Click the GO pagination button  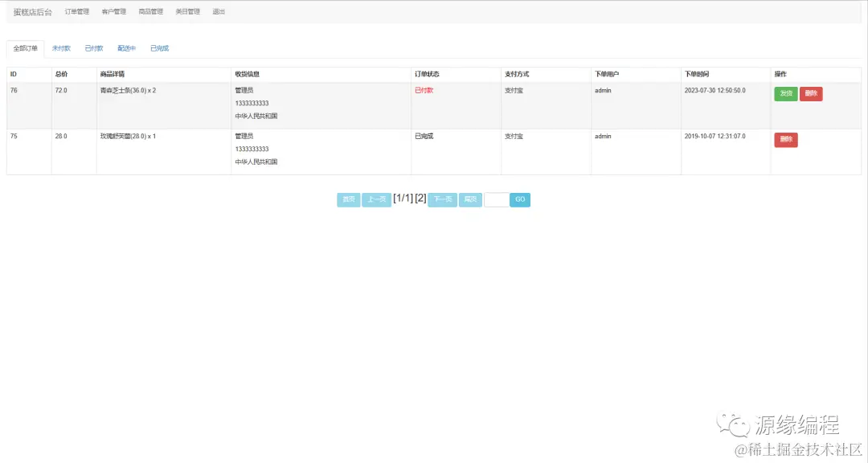520,199
